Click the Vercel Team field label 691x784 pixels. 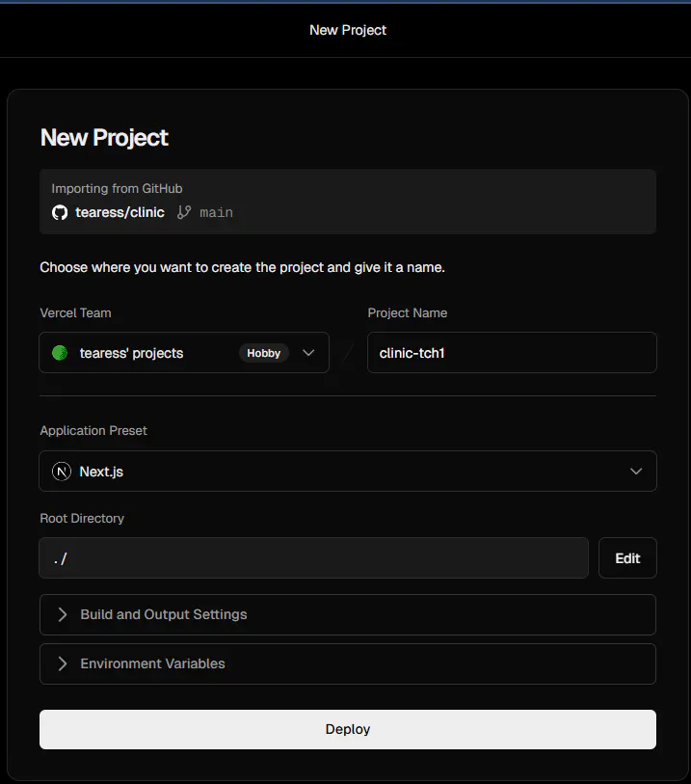click(75, 313)
